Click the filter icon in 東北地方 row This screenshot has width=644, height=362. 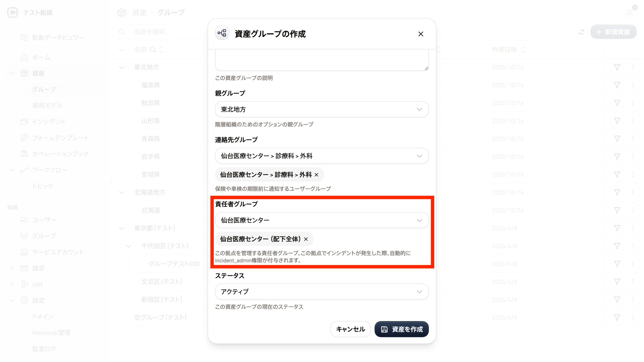coord(617,67)
